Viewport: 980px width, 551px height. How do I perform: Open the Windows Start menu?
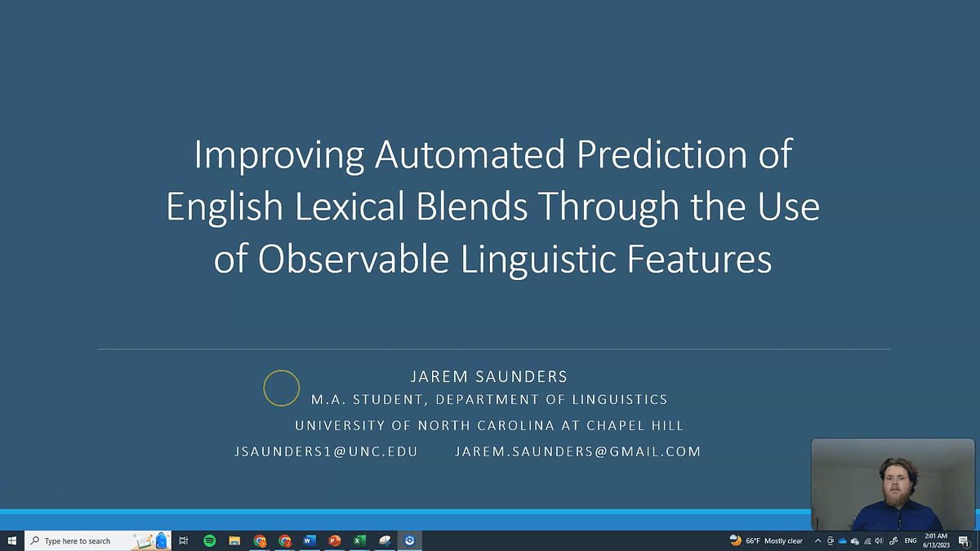click(x=12, y=540)
